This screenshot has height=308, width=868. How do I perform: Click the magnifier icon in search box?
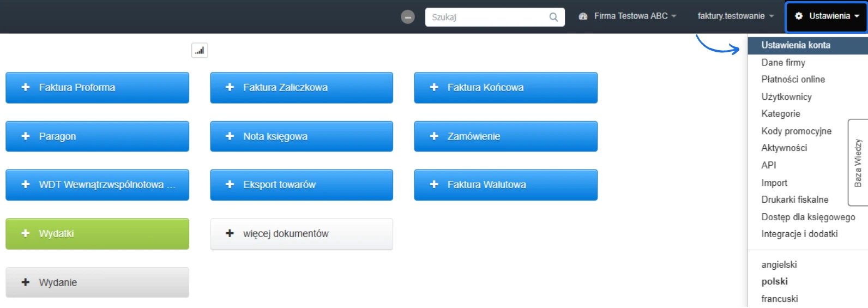click(x=553, y=17)
